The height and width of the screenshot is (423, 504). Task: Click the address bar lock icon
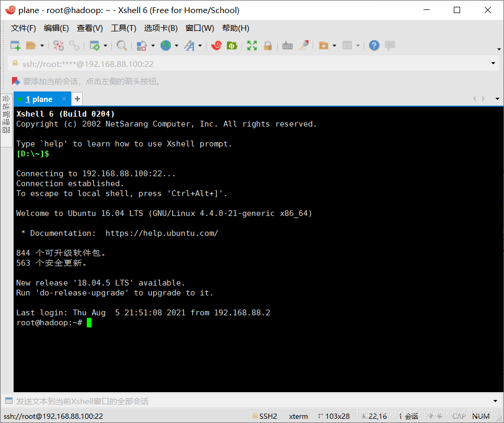coord(15,63)
